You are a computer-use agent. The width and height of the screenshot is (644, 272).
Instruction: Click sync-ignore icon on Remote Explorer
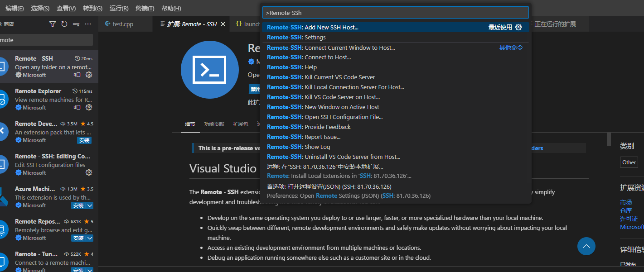(x=77, y=107)
